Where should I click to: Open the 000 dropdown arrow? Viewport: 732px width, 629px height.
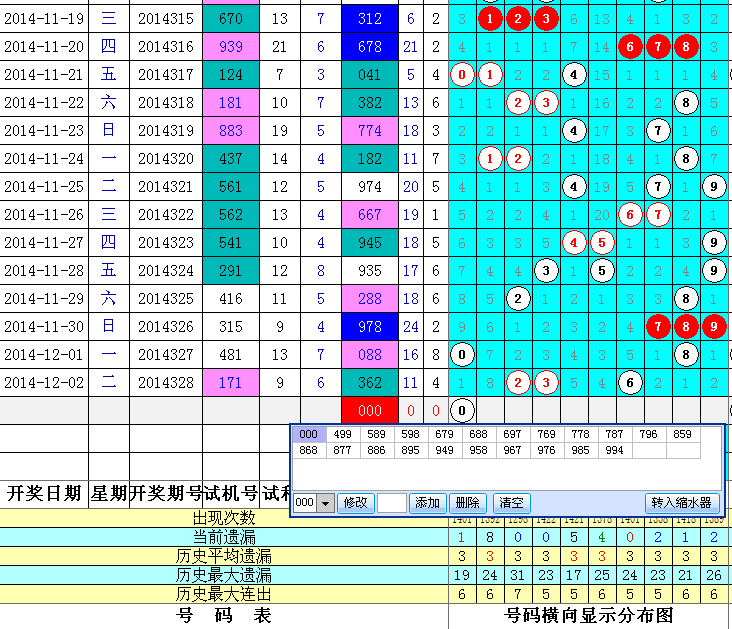[325, 503]
